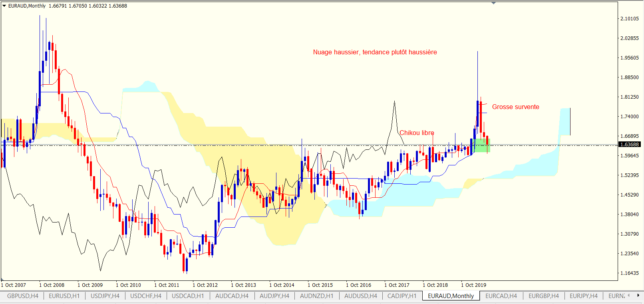
Task: Open the USDCAD,H1 chart tab
Action: click(188, 296)
